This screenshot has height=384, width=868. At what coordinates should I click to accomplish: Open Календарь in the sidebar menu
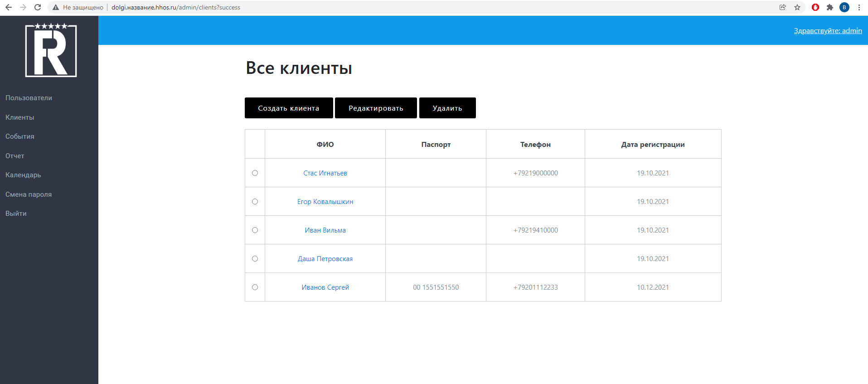click(x=23, y=175)
